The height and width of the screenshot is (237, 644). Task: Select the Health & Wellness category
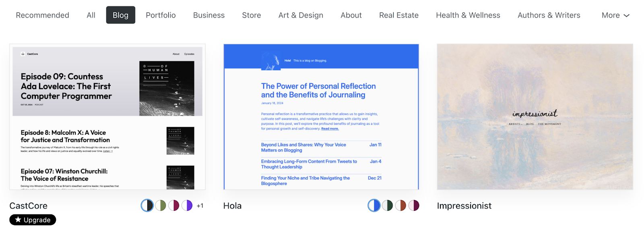coord(468,15)
